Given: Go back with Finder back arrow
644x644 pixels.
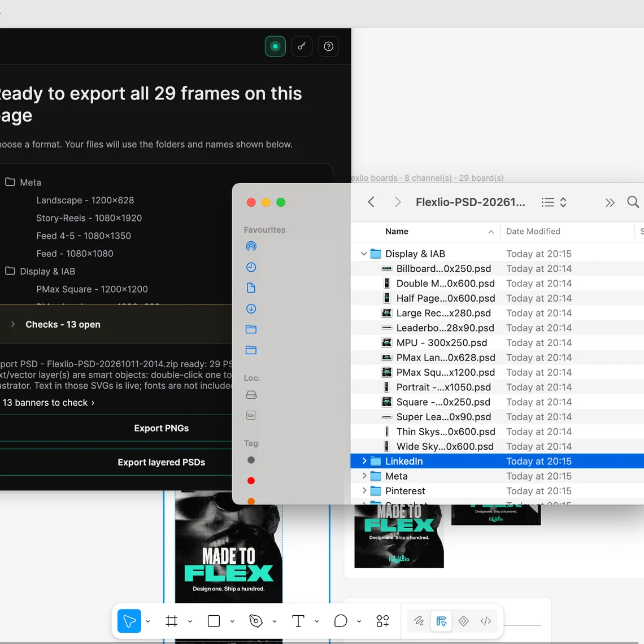Looking at the screenshot, I should pos(371,202).
